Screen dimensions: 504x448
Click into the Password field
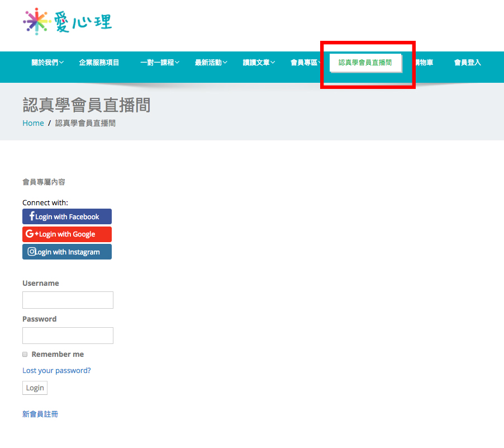(68, 336)
